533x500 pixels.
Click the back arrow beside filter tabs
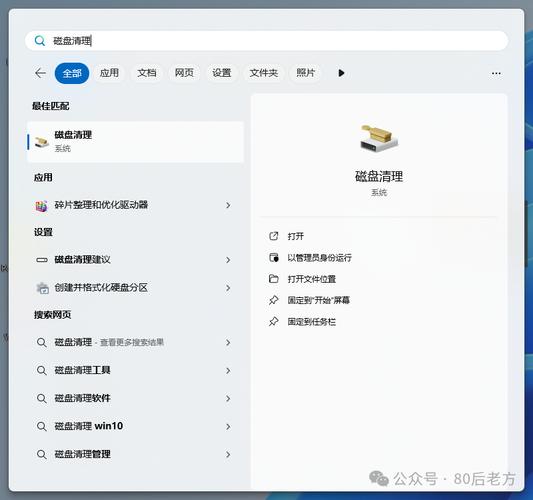pos(40,73)
